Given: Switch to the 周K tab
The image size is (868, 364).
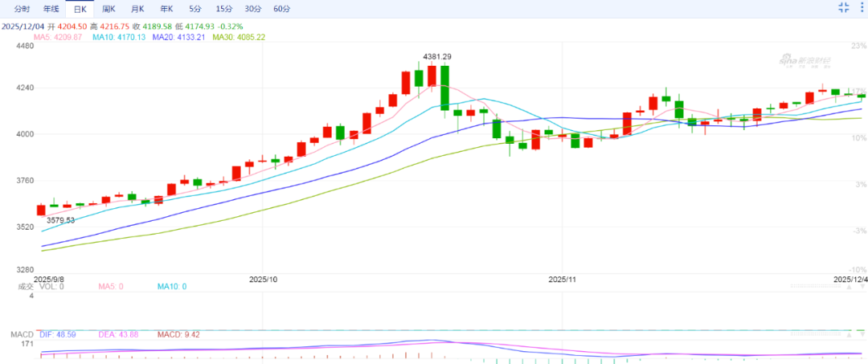Looking at the screenshot, I should pos(108,9).
